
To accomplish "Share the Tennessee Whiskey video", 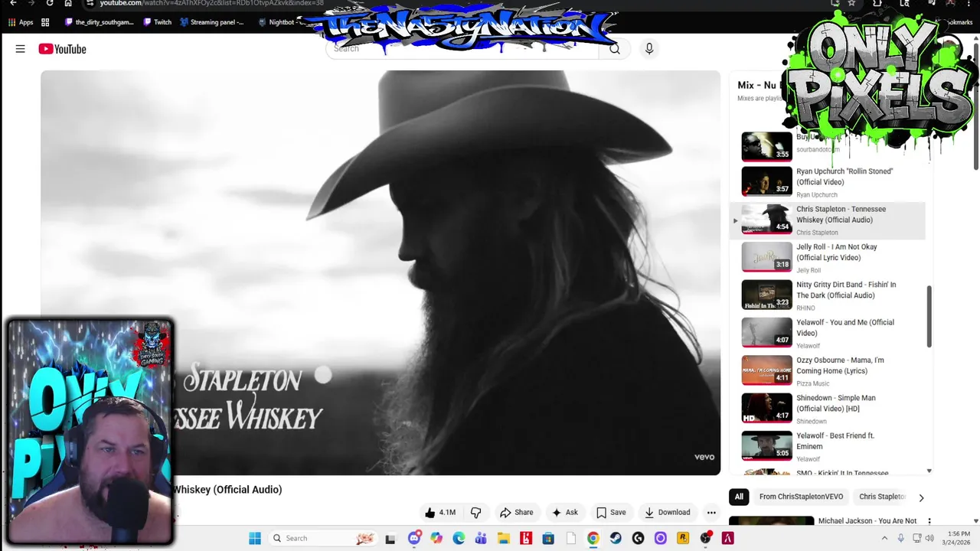I will tap(516, 513).
